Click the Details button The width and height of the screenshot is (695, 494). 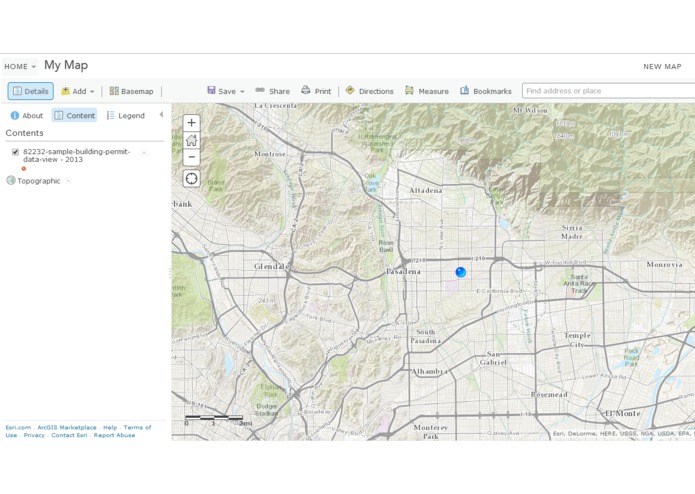coord(31,91)
